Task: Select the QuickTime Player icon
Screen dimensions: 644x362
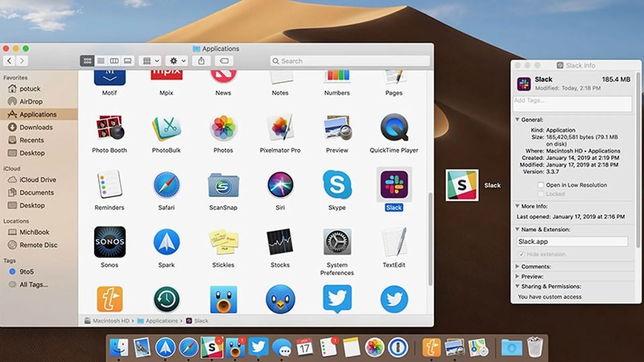Action: point(394,127)
